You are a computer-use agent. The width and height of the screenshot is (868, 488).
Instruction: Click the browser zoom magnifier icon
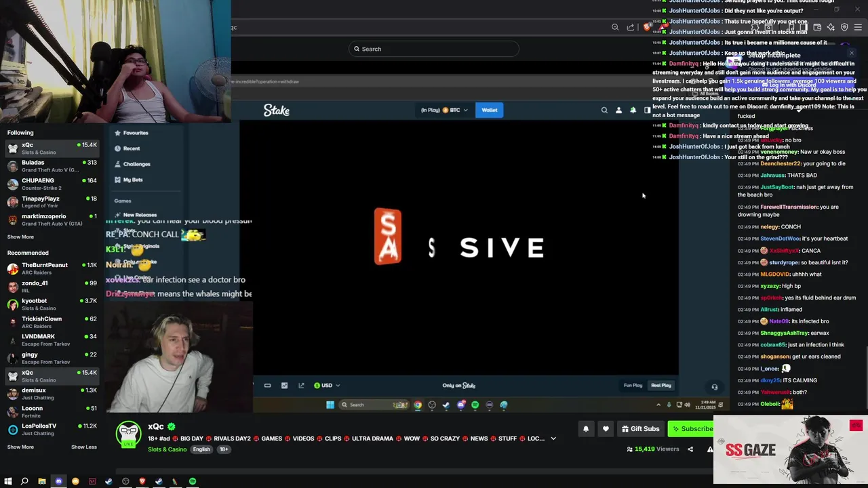coord(615,27)
